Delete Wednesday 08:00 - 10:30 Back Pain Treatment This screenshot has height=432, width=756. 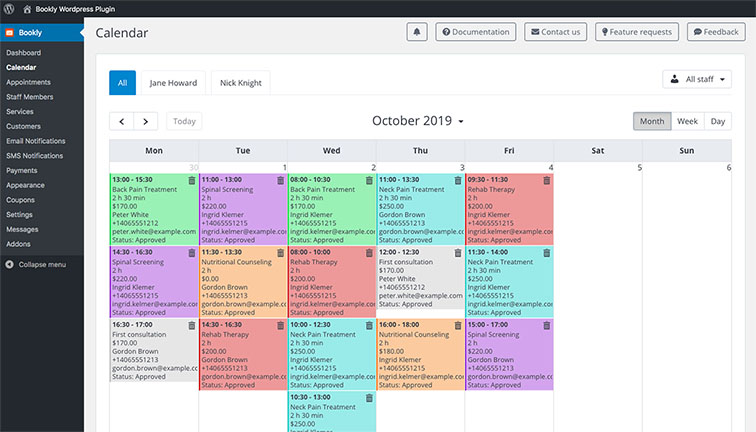(369, 180)
